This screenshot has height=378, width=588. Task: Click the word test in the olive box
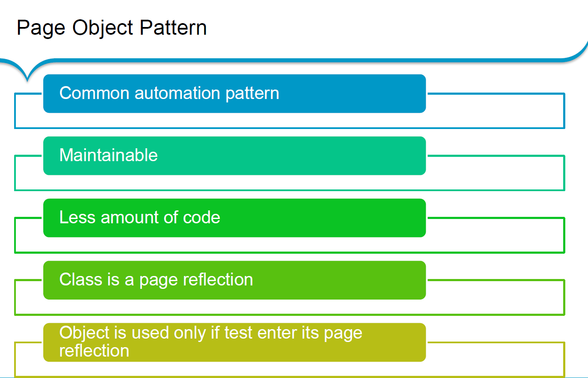pyautogui.click(x=239, y=333)
